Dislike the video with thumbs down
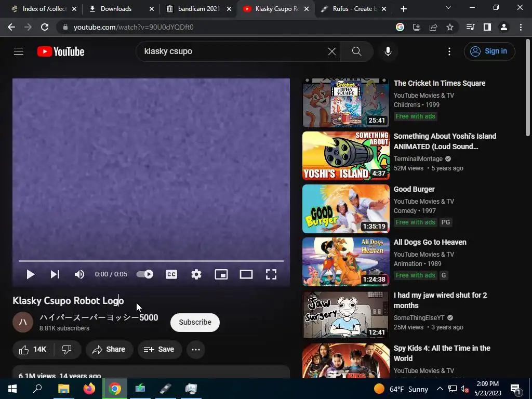The height and width of the screenshot is (399, 532). coord(67,350)
